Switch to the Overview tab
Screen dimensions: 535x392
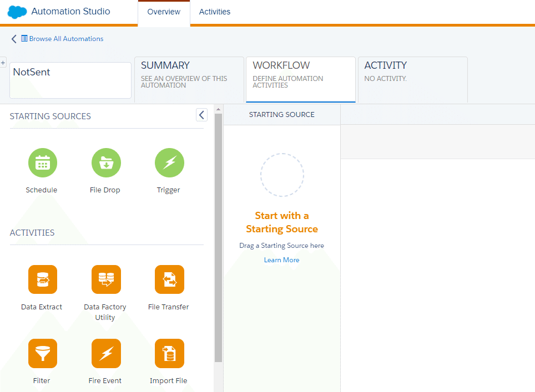click(164, 12)
